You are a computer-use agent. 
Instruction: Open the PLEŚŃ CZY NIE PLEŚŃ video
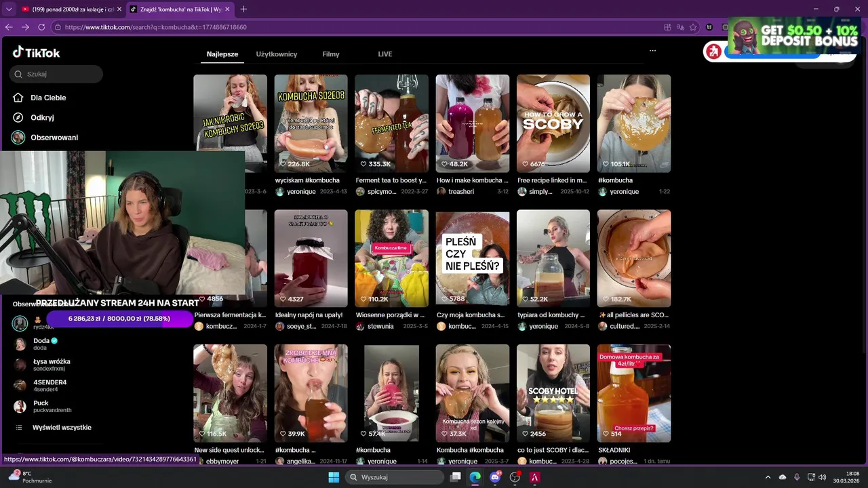[473, 258]
